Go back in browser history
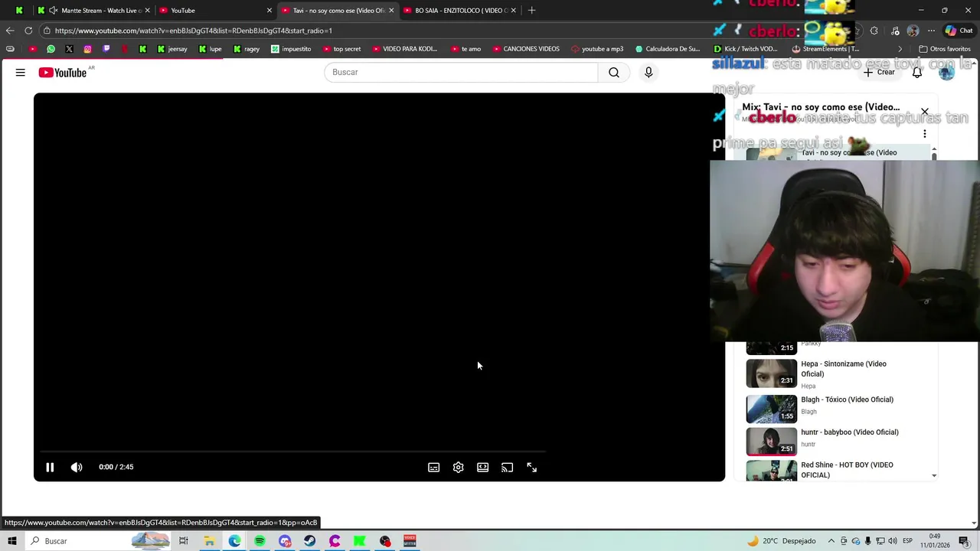This screenshot has width=980, height=551. coord(10,31)
